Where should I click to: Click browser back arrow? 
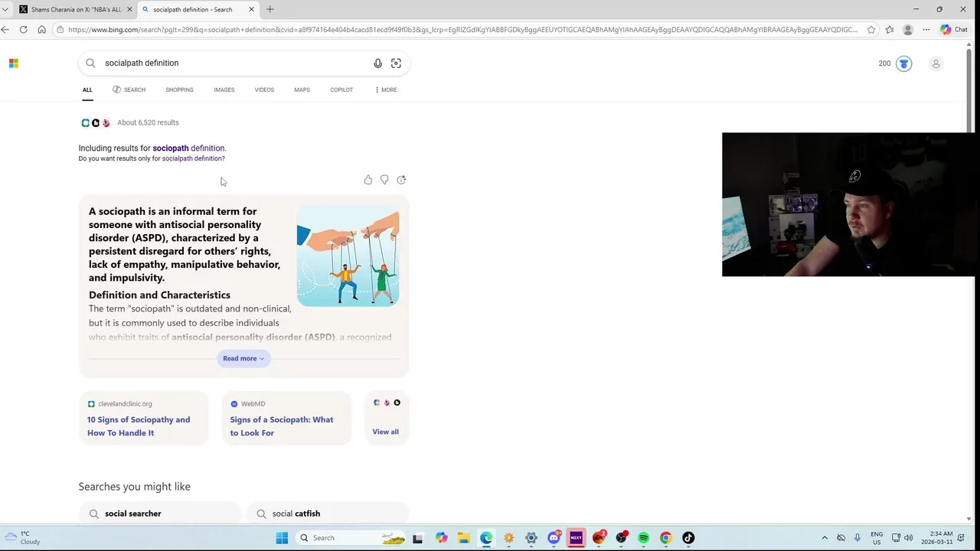[x=5, y=29]
